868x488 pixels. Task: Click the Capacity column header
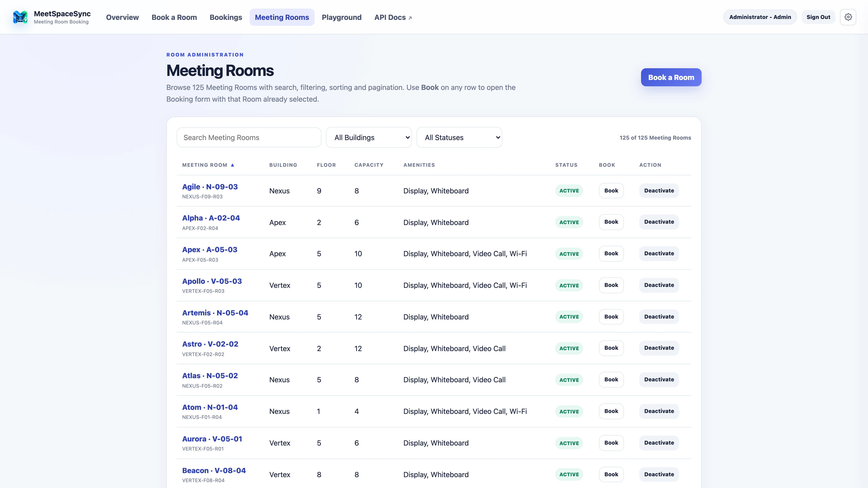[369, 165]
